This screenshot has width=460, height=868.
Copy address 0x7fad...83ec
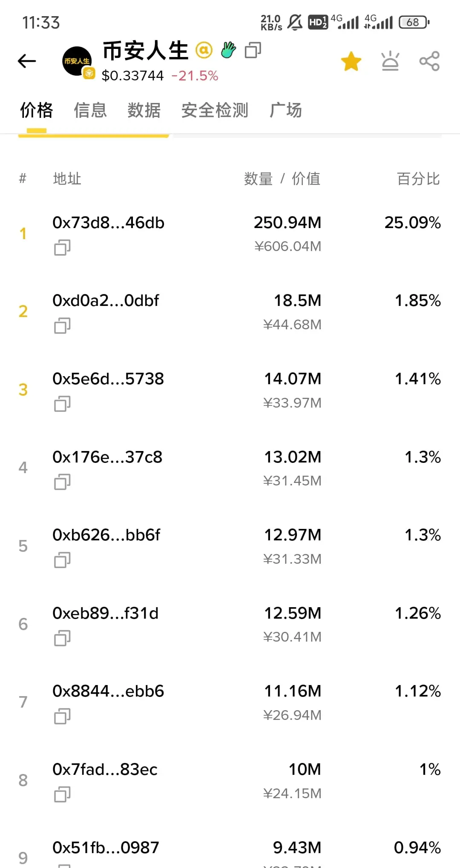point(62,794)
